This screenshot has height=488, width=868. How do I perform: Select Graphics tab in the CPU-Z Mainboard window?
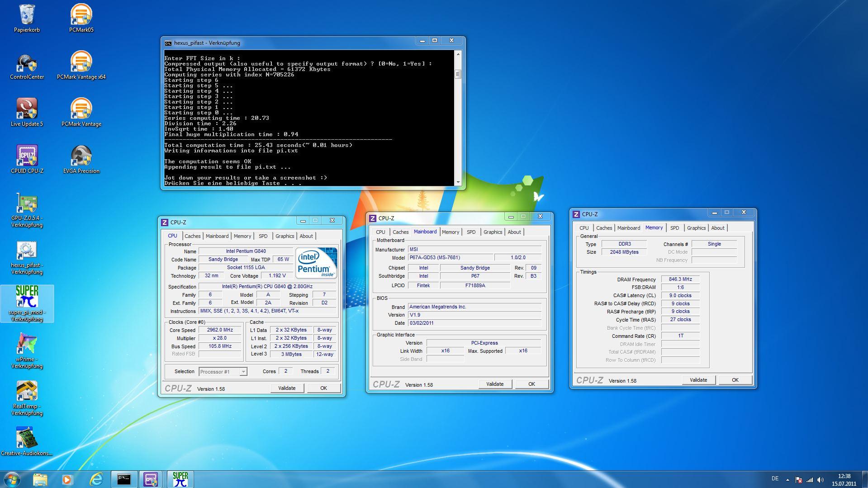point(493,232)
